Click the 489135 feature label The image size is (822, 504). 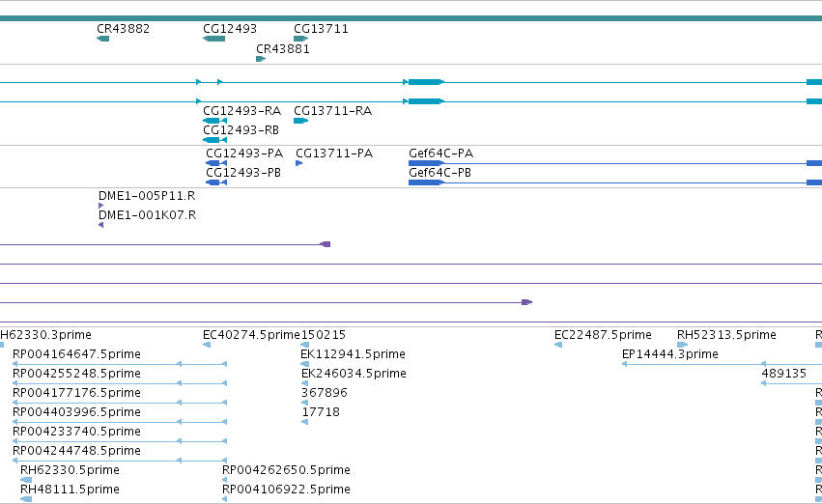pos(783,373)
